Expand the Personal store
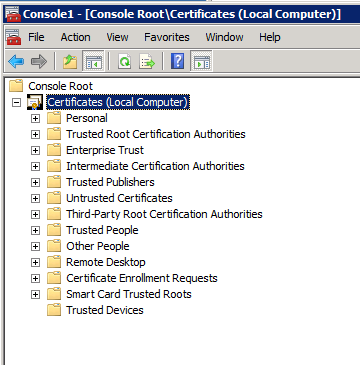Screen dimensions: 360x365 click(35, 118)
